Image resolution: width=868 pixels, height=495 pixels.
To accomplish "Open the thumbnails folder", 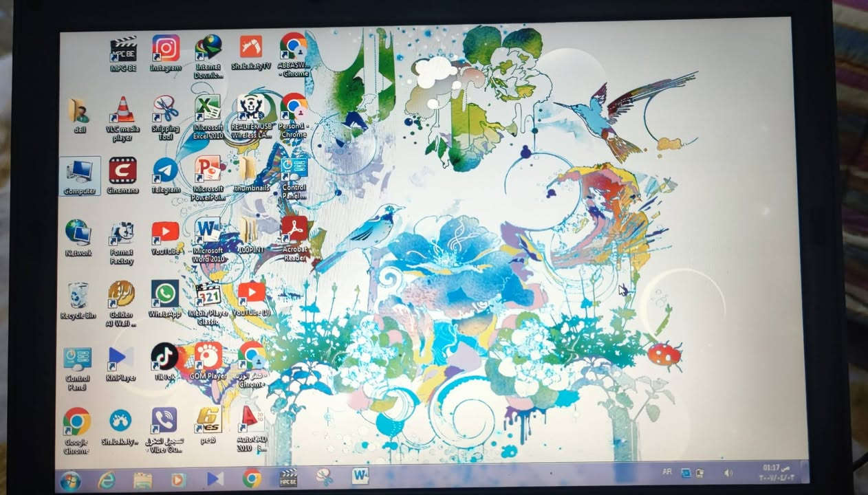I will pos(250,174).
